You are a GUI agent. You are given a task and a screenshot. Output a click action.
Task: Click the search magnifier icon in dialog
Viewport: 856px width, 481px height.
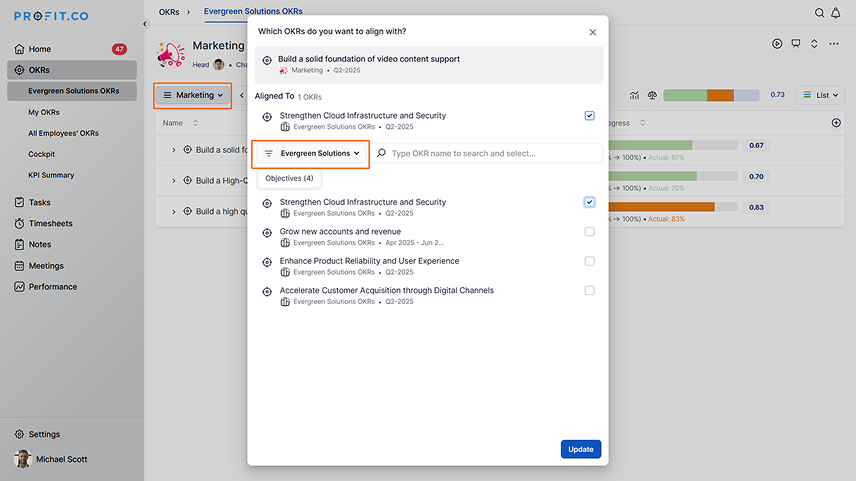382,153
